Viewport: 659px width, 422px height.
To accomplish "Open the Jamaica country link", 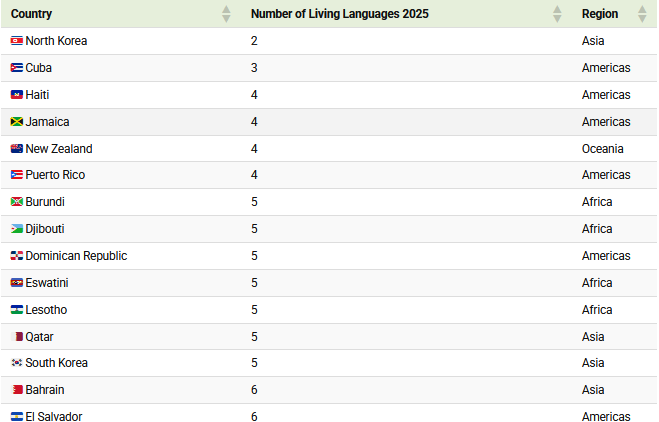I will 47,121.
